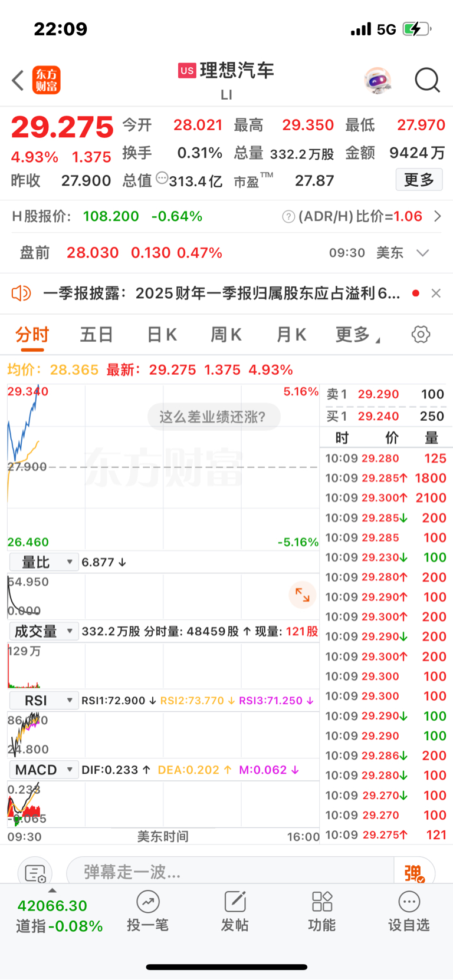This screenshot has height=980, width=453.
Task: Open the 量比 indicator dropdown
Action: [44, 562]
